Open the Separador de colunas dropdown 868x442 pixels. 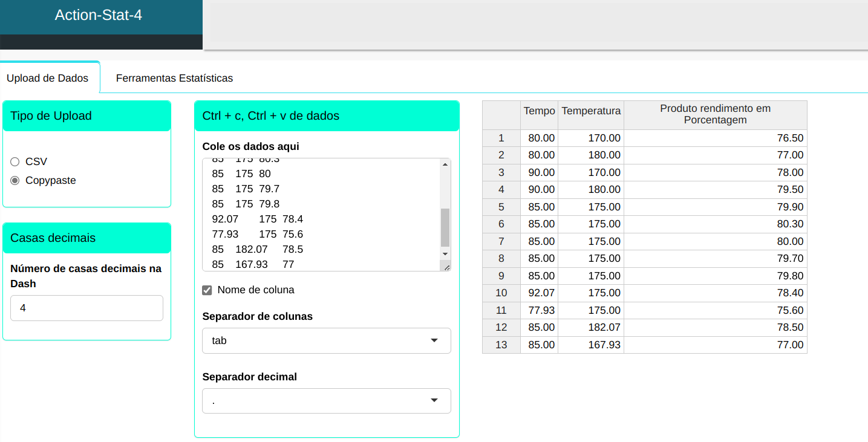[326, 340]
